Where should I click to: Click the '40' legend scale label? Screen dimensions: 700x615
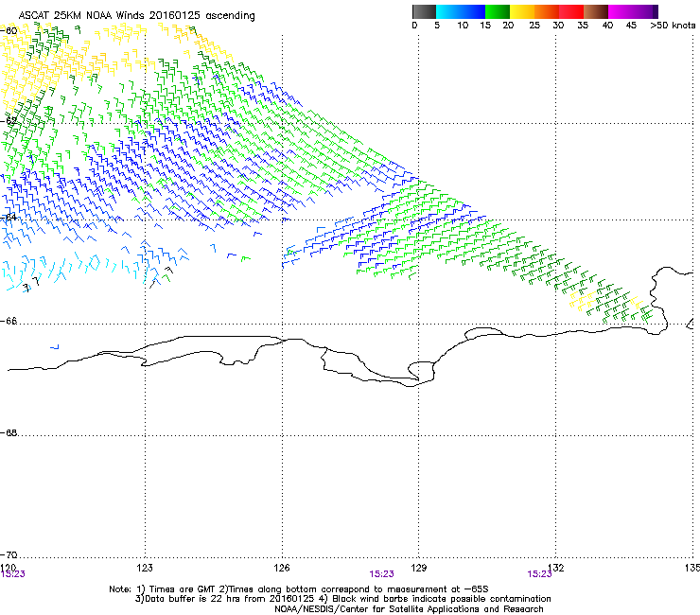coord(607,26)
